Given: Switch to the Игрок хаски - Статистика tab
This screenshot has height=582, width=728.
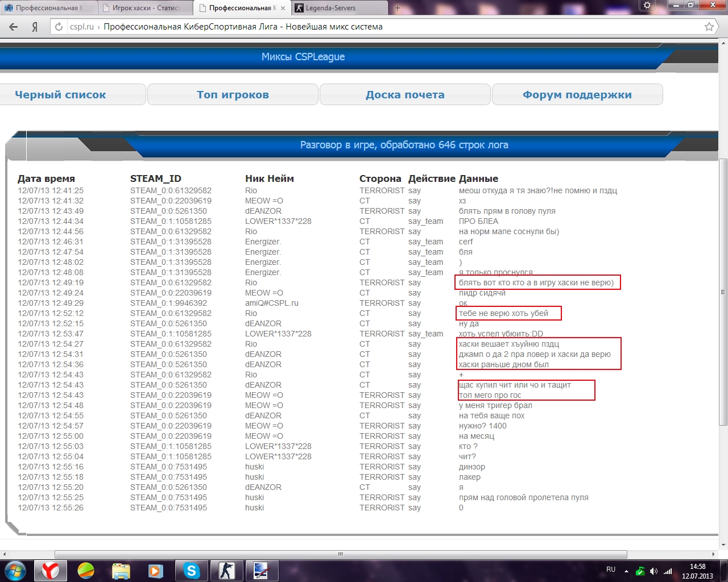Looking at the screenshot, I should coord(145,8).
